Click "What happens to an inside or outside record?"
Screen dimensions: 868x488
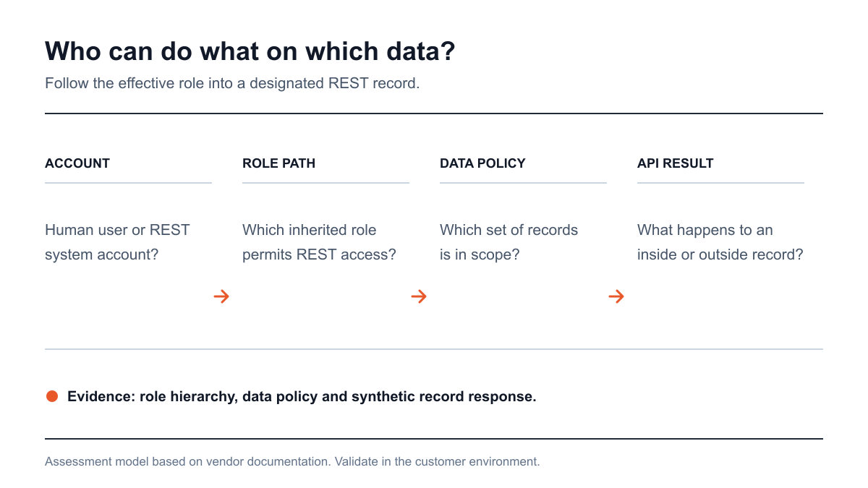click(720, 242)
